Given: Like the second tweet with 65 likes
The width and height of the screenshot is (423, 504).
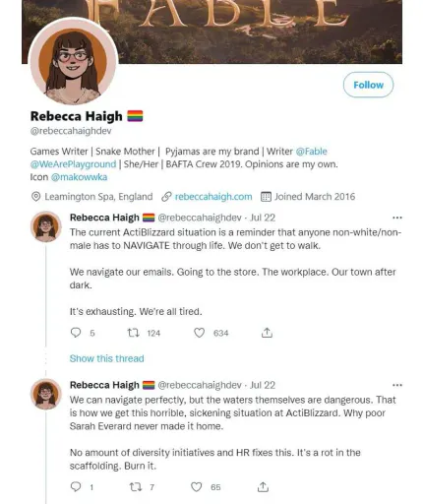Looking at the screenshot, I should [197, 487].
